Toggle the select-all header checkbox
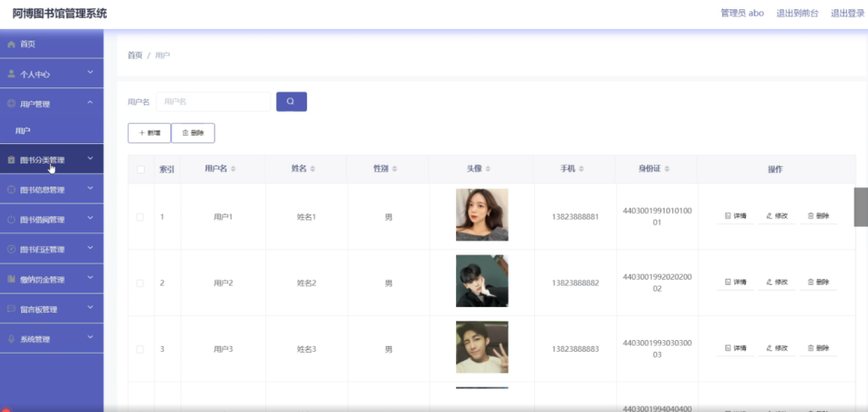The image size is (868, 412). [x=141, y=170]
